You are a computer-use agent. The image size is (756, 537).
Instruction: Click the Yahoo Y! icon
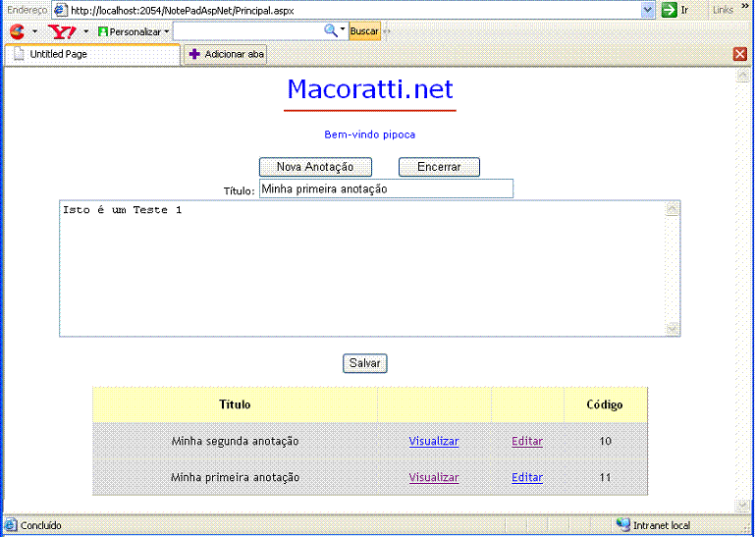pos(62,31)
